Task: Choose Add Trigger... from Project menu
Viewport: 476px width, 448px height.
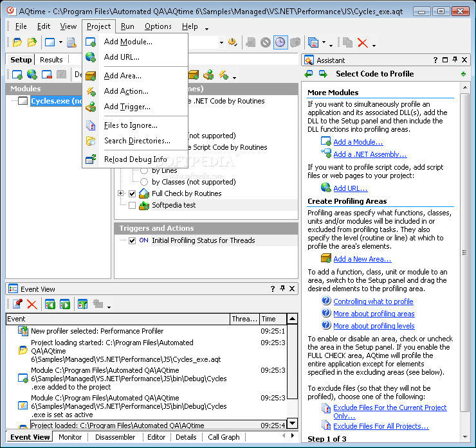Action: [x=135, y=107]
